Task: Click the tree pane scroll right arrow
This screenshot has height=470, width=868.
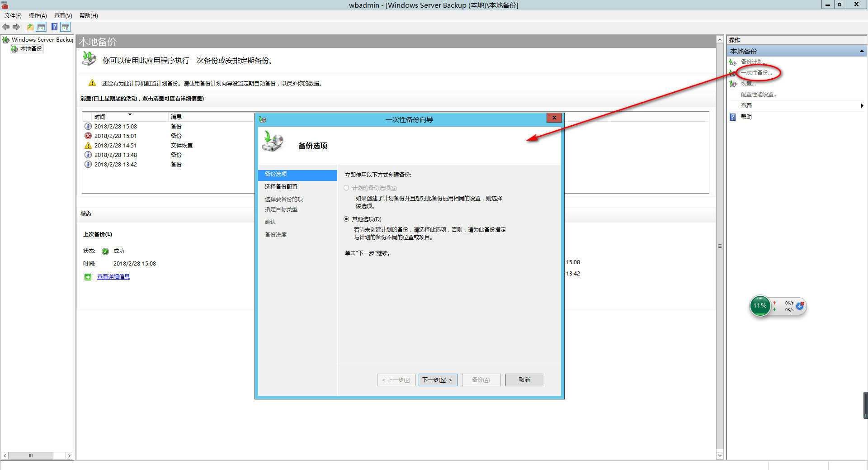Action: coord(69,456)
